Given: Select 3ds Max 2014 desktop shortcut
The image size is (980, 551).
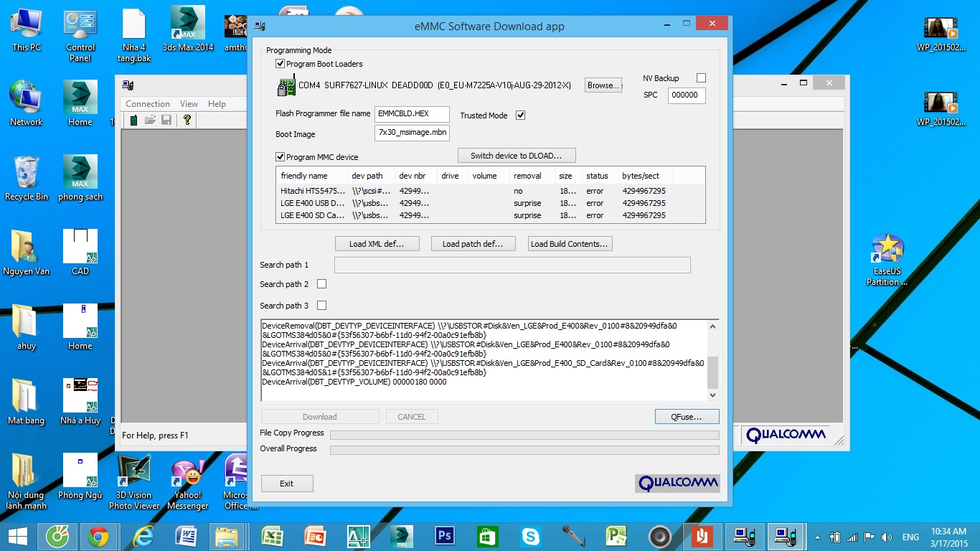Looking at the screenshot, I should pos(188,29).
